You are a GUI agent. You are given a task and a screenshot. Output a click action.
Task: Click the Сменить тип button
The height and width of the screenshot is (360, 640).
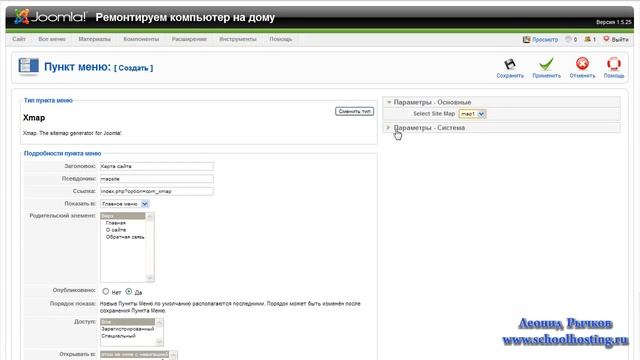click(354, 111)
